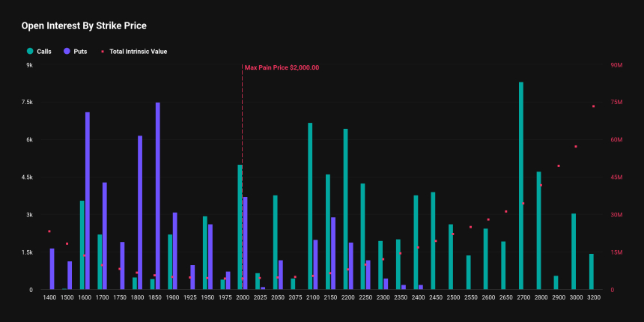
Task: Click the Max Pain Price $2,000.00 label
Action: (x=282, y=67)
